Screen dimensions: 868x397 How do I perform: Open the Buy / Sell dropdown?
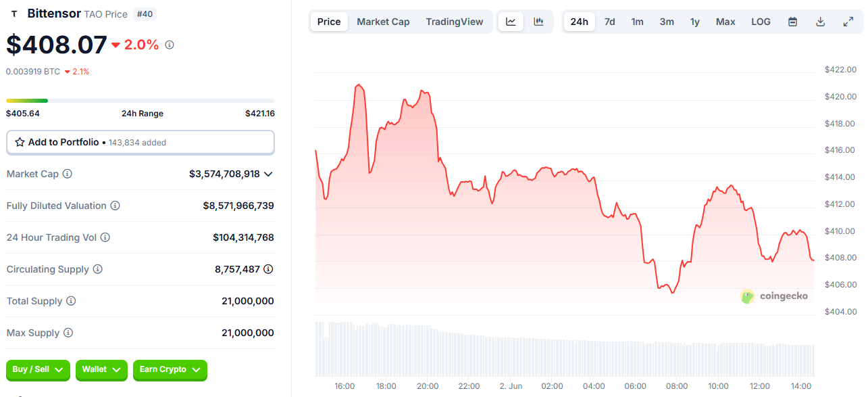tap(38, 370)
